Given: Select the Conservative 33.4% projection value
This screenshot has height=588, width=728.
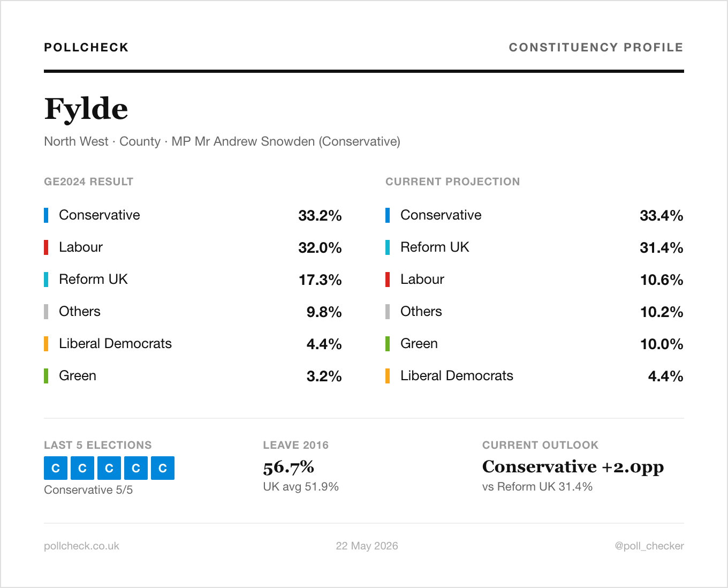Looking at the screenshot, I should pos(662,215).
